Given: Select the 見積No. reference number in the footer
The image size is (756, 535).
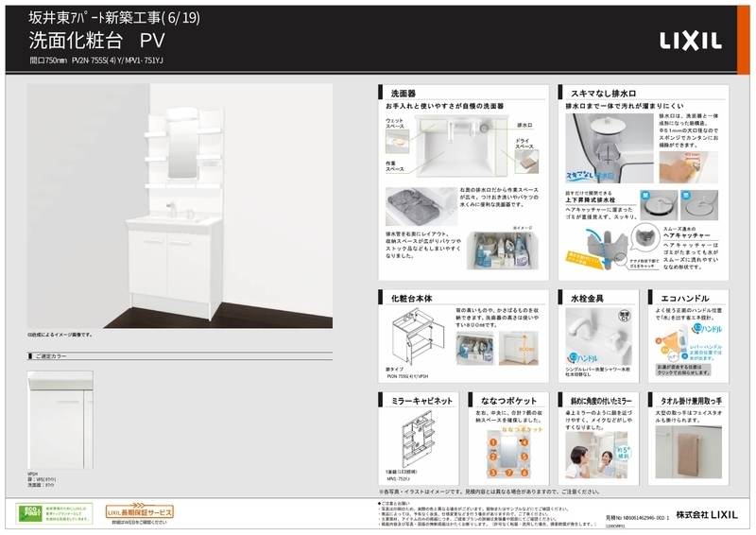Looking at the screenshot, I should 637,518.
